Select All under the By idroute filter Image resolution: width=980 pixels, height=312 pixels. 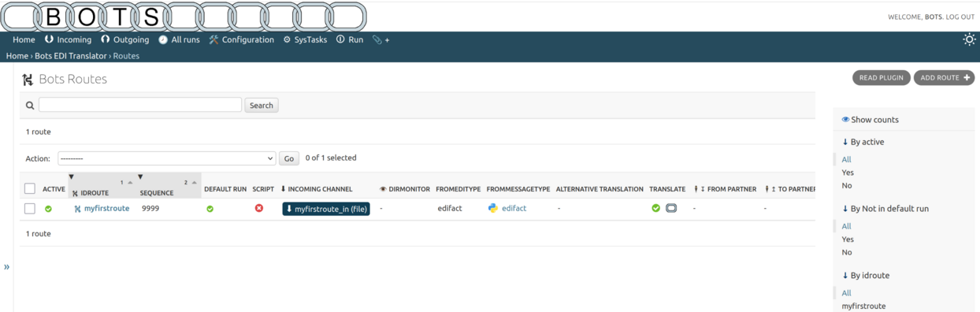pyautogui.click(x=846, y=293)
